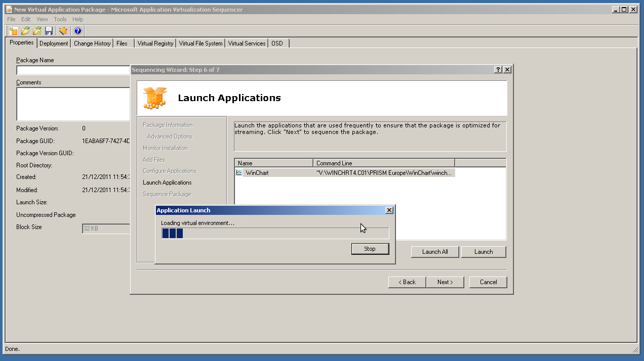The image size is (644, 361).
Task: Open the File menu
Action: [11, 19]
